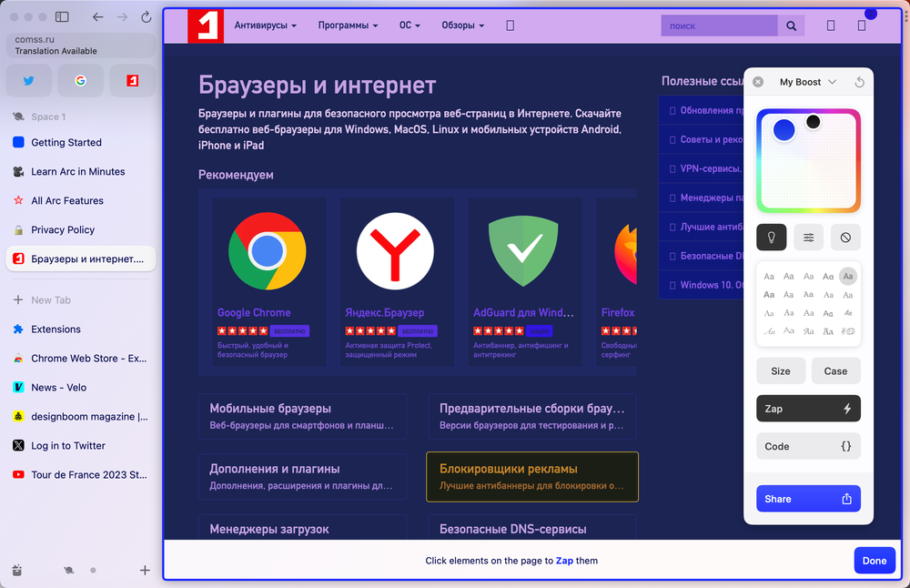Select the symbols dingbat font swatch
Image resolution: width=910 pixels, height=588 pixels.
pyautogui.click(x=848, y=331)
